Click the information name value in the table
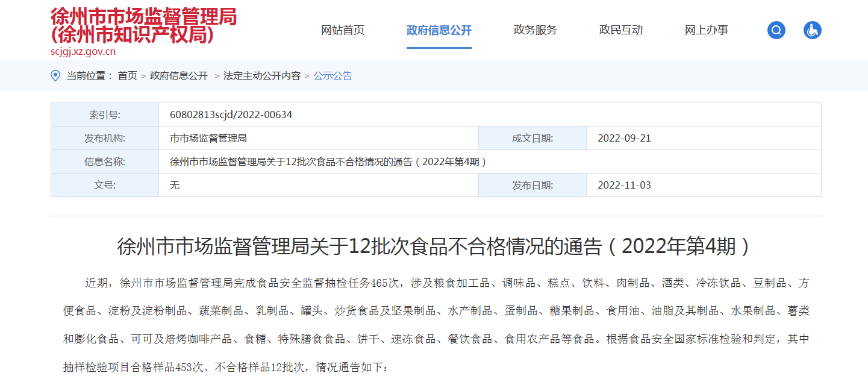 (328, 161)
